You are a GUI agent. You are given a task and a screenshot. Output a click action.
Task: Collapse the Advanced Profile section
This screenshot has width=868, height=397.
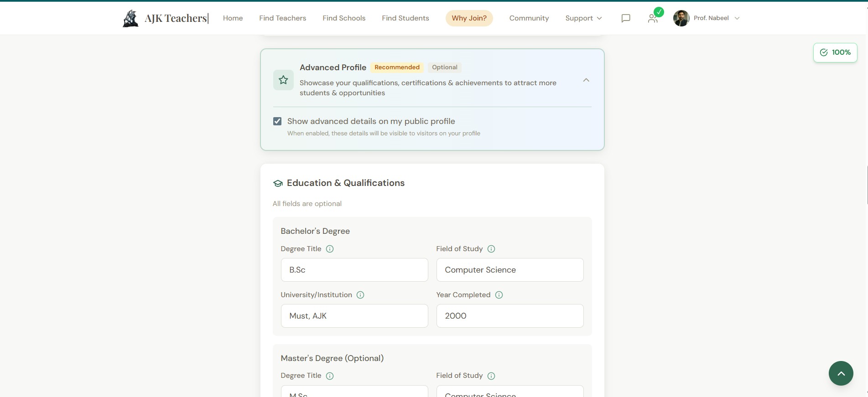click(x=586, y=80)
